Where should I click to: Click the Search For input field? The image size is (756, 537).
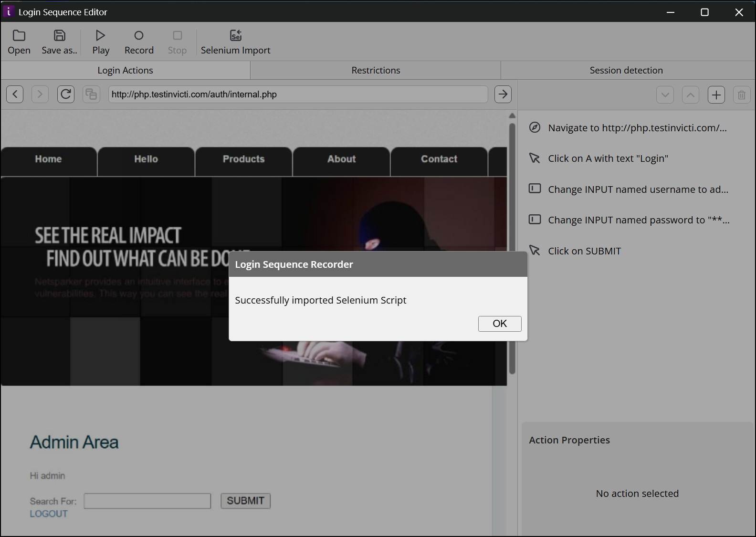coord(147,501)
